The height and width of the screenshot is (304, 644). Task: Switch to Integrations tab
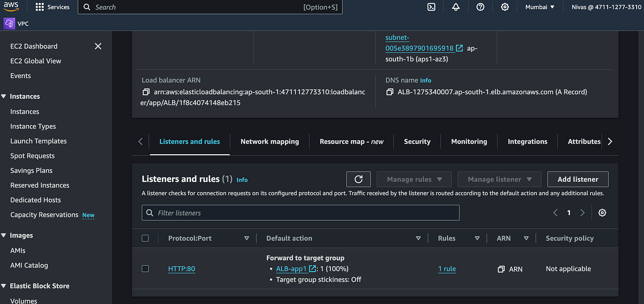[528, 141]
